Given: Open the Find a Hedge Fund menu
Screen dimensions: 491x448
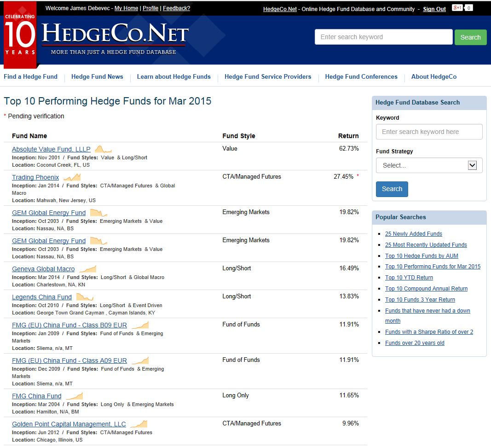Looking at the screenshot, I should 31,77.
